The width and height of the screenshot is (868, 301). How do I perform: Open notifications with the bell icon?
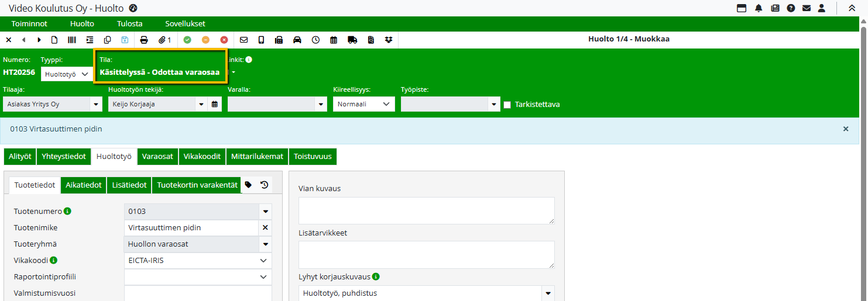[759, 8]
